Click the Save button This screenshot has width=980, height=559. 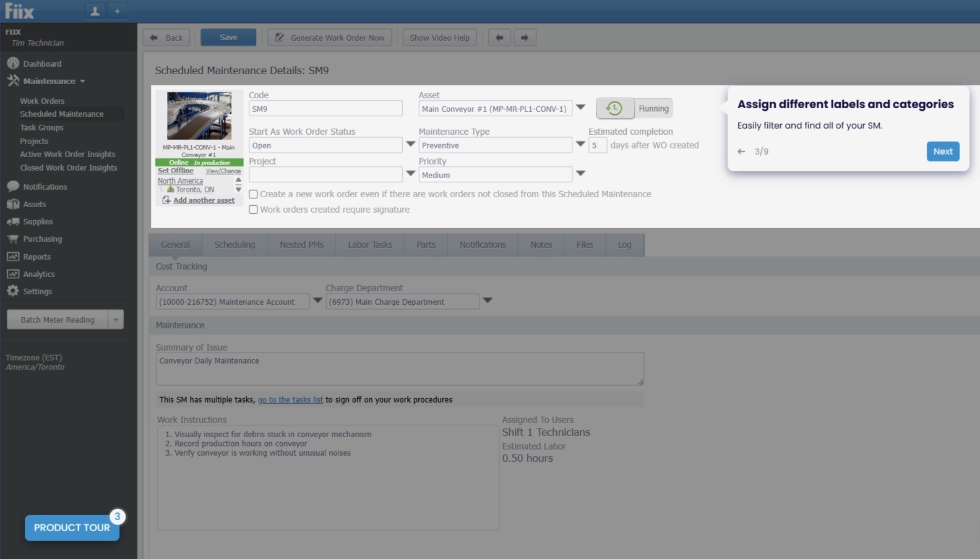(228, 38)
